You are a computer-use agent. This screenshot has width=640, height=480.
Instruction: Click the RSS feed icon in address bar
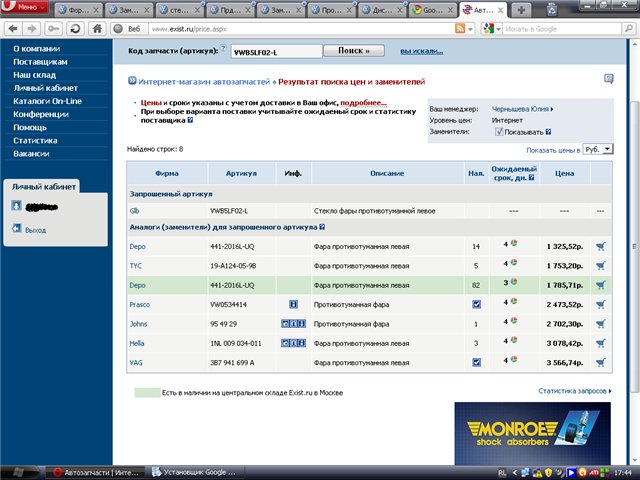tap(460, 29)
